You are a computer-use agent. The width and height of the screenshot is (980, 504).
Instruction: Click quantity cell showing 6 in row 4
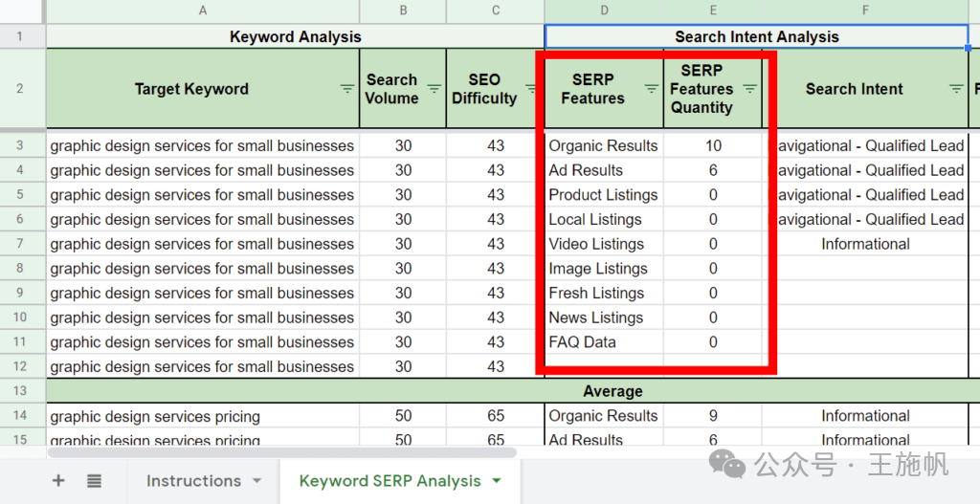(x=713, y=170)
